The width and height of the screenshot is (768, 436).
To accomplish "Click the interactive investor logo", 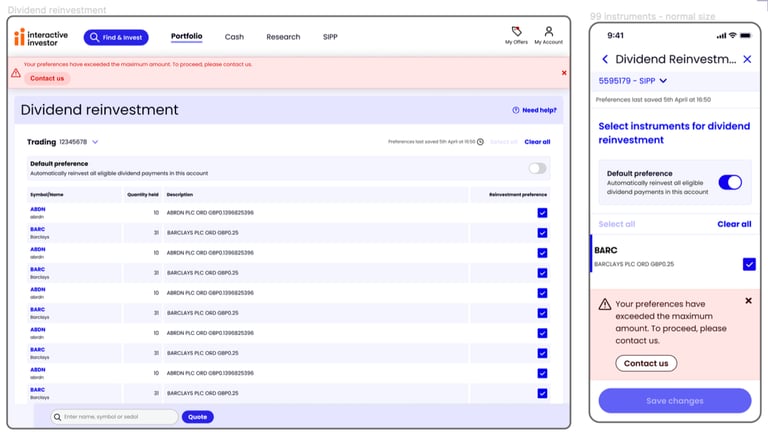I will pyautogui.click(x=41, y=38).
